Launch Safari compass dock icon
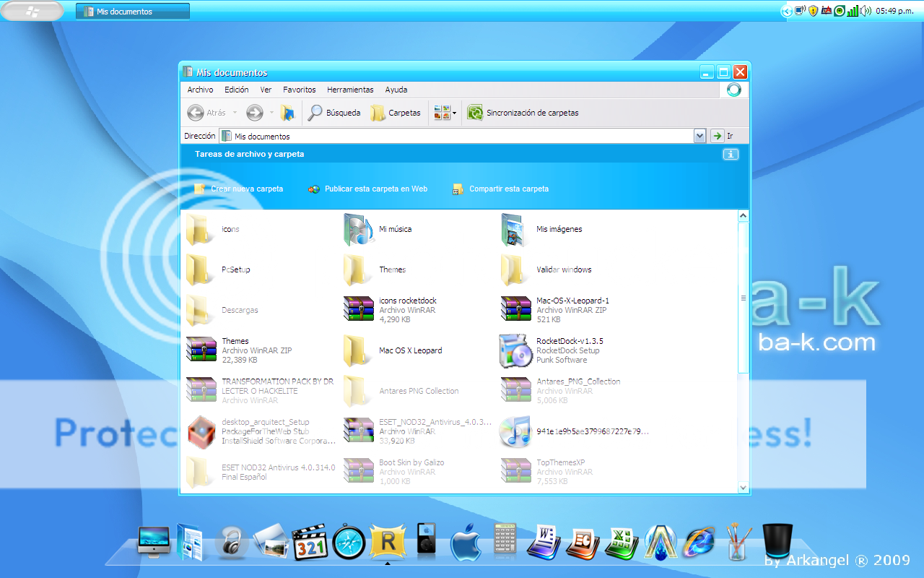Image resolution: width=924 pixels, height=578 pixels. [349, 542]
